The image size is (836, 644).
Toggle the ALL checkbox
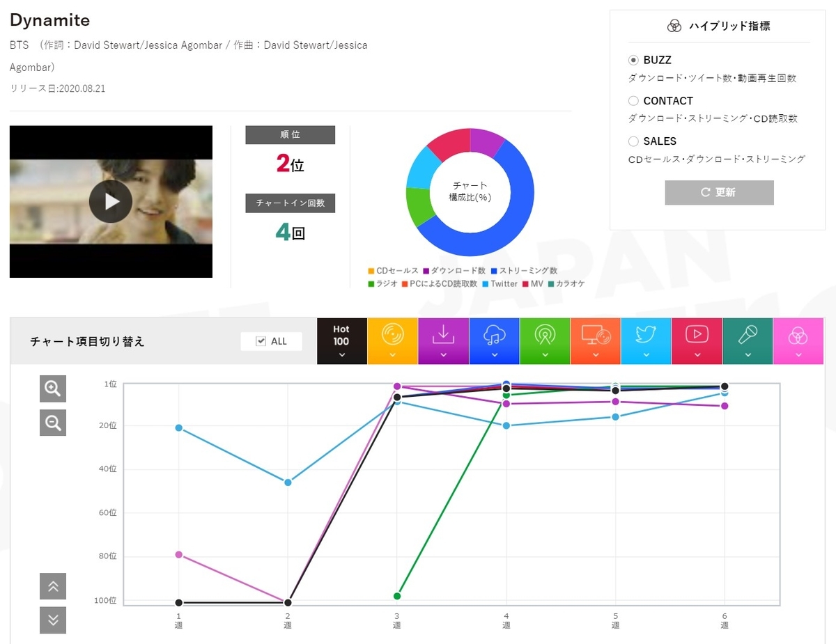(261, 341)
